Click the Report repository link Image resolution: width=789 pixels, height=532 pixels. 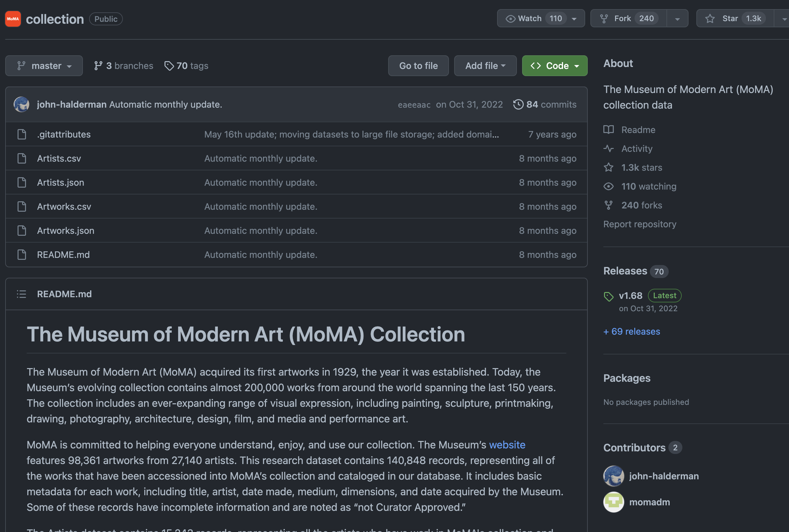640,224
